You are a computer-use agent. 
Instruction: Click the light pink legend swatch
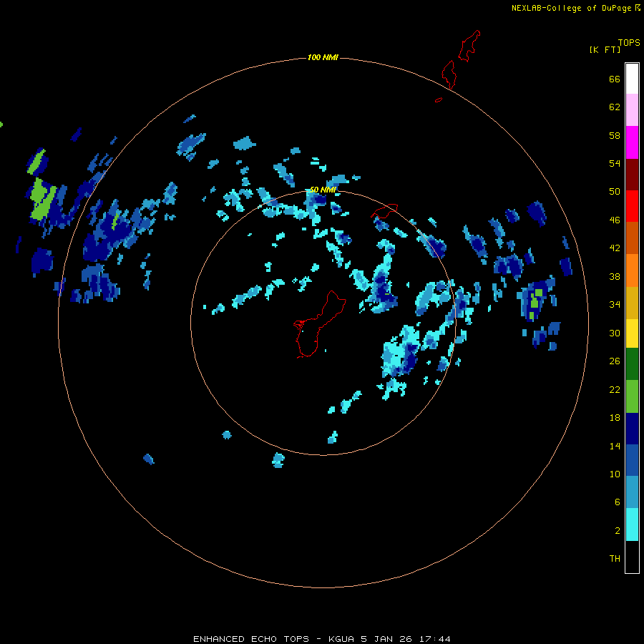pyautogui.click(x=632, y=109)
